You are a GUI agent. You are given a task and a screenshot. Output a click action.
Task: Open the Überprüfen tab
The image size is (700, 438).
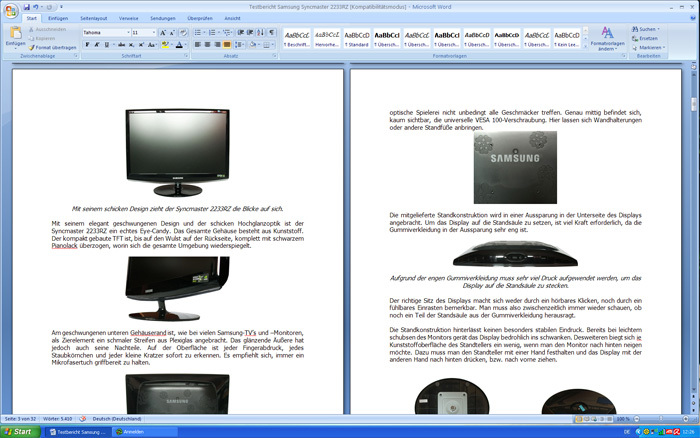[x=200, y=18]
